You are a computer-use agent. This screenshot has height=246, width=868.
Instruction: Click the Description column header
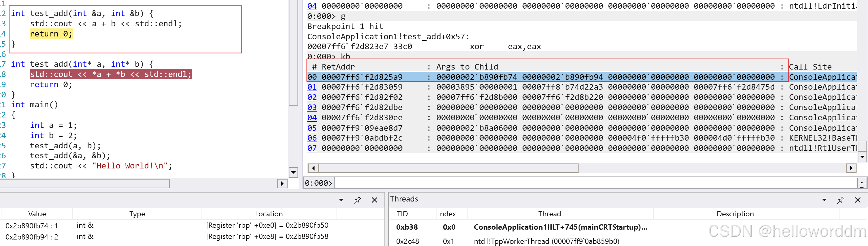(735, 214)
